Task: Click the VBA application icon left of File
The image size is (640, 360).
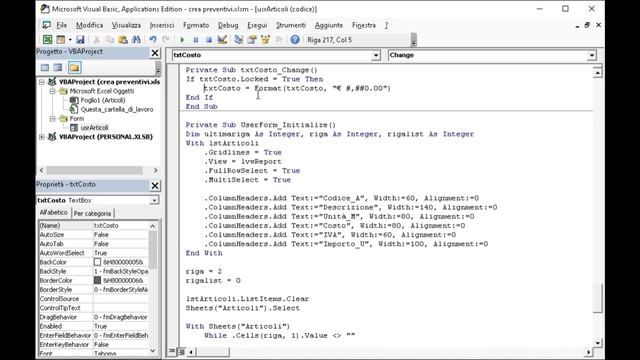Action: 47,25
